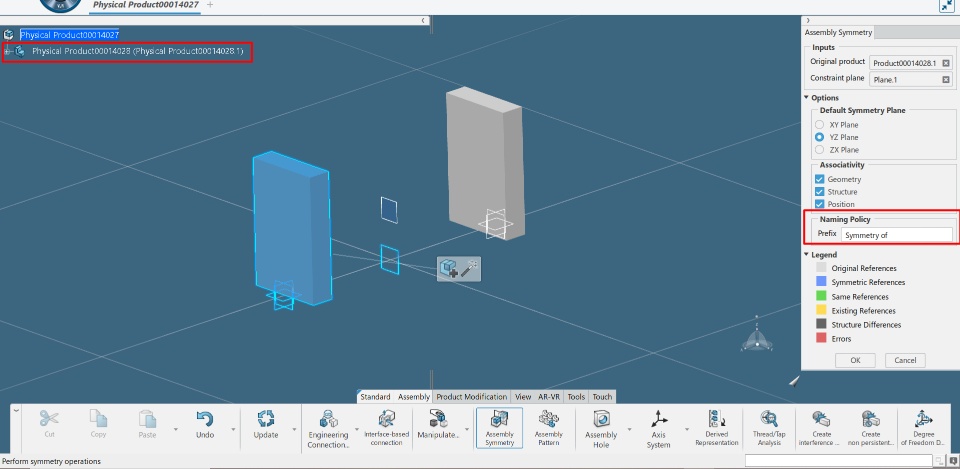The width and height of the screenshot is (960, 469).
Task: Create an Axis System
Action: click(659, 429)
